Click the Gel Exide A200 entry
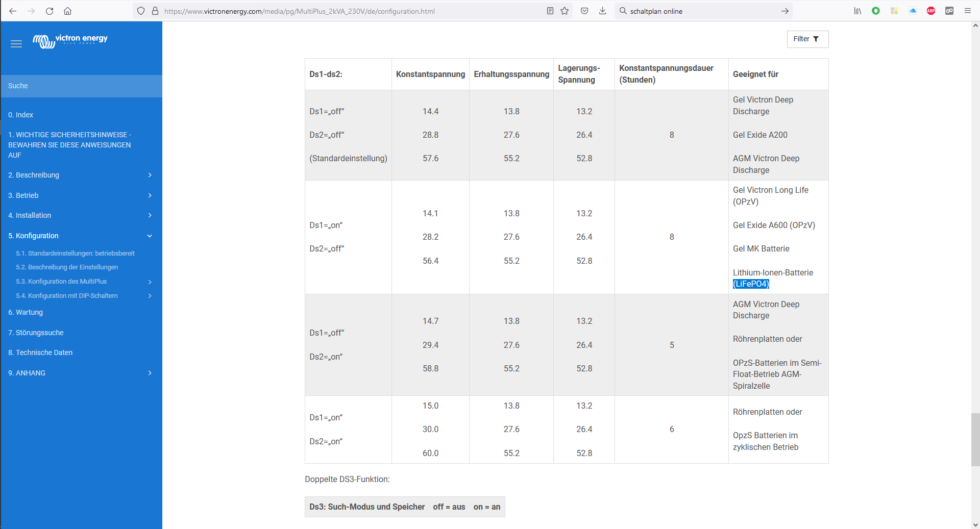The height and width of the screenshot is (529, 980). click(x=760, y=135)
